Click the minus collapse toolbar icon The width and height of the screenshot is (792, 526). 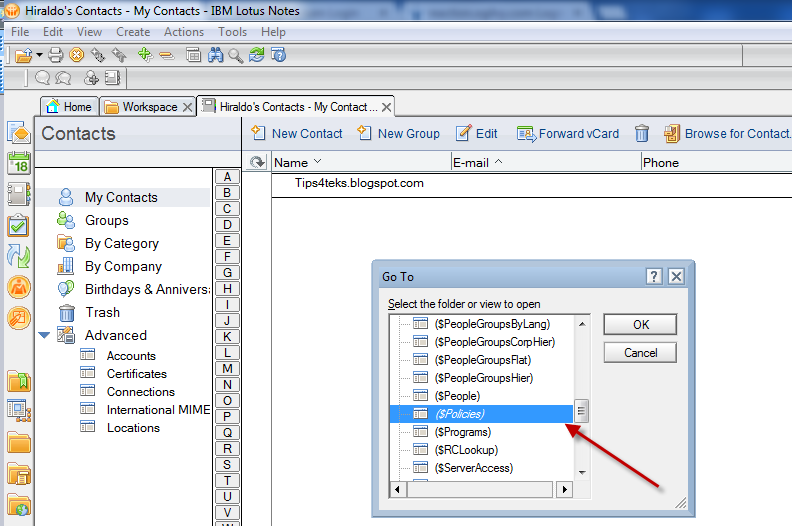point(167,55)
